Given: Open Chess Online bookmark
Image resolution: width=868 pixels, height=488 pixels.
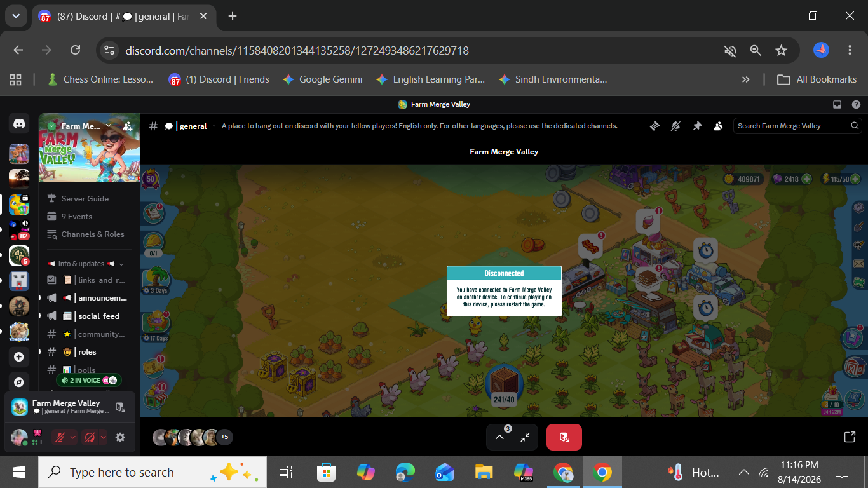Looking at the screenshot, I should click(x=100, y=79).
